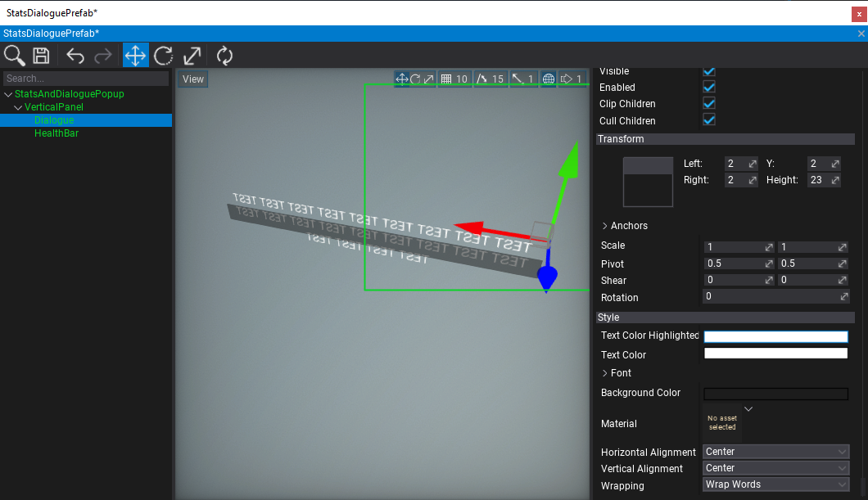Click the redo arrow icon
This screenshot has width=868, height=500.
[x=103, y=56]
